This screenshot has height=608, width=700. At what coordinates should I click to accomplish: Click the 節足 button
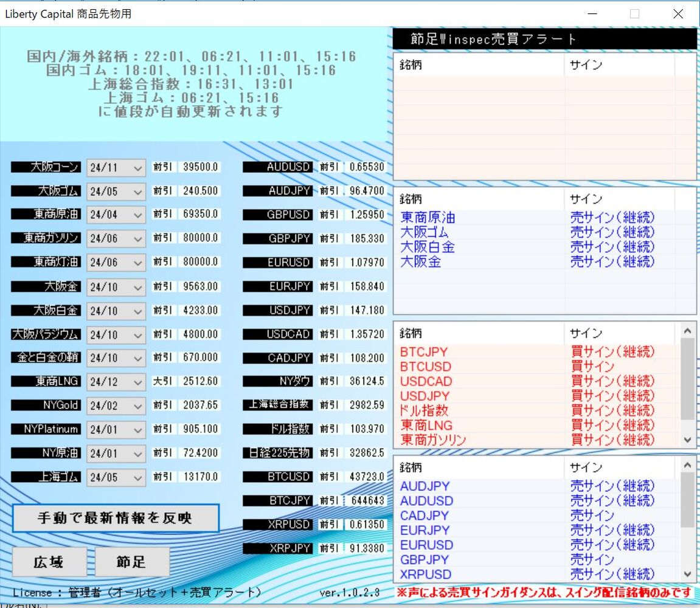(x=132, y=562)
